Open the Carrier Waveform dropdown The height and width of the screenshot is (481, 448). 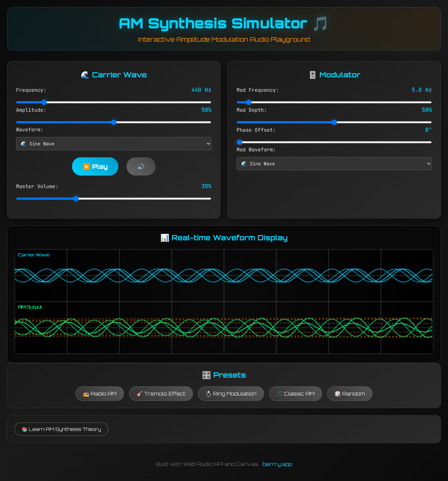tap(113, 144)
